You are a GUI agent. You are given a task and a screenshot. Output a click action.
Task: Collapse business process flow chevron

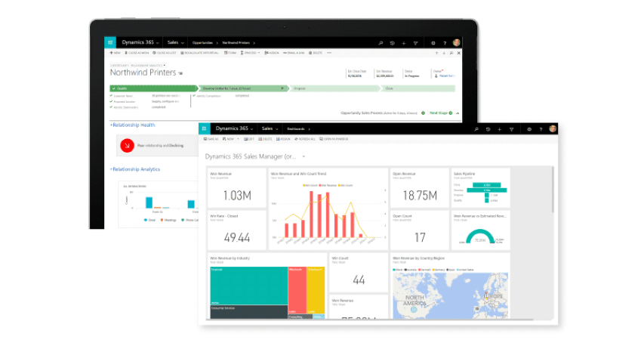[x=458, y=113]
